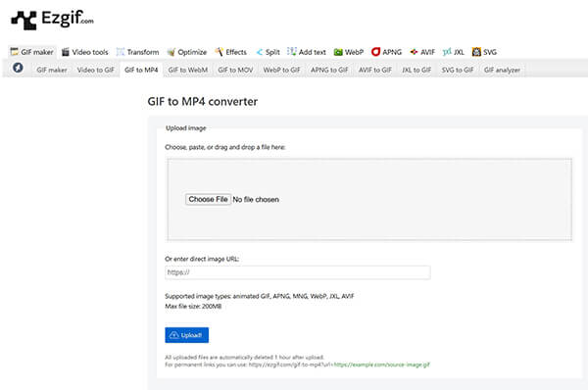Open the Optimize menu

(187, 52)
